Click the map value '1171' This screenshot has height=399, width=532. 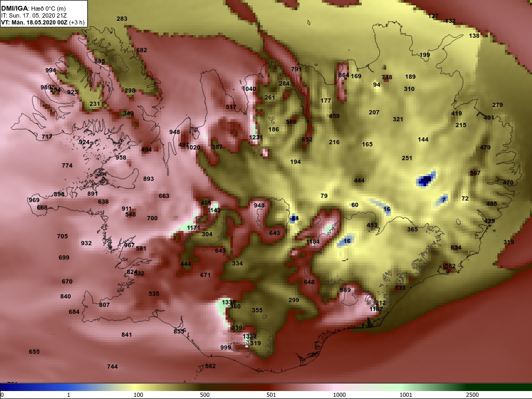click(194, 228)
